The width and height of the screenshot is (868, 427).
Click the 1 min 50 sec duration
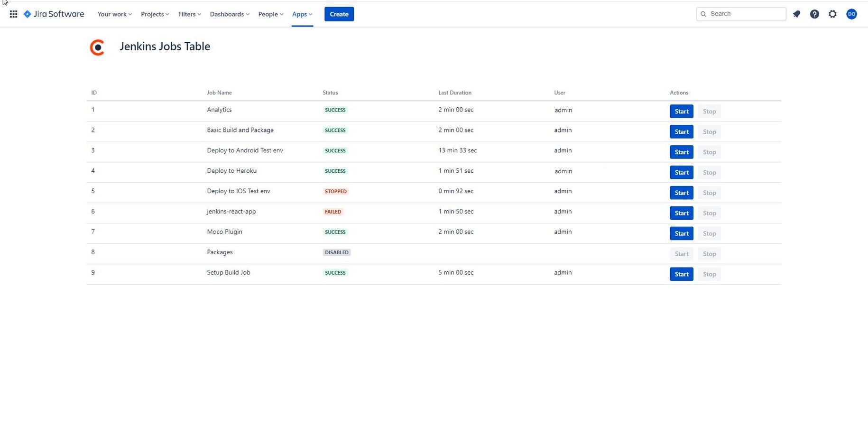456,212
